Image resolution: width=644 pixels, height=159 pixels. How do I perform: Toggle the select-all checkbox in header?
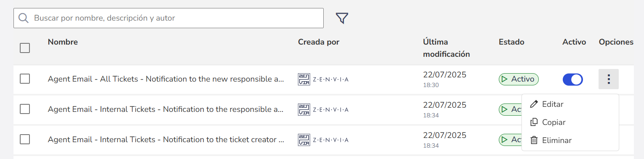[x=25, y=48]
